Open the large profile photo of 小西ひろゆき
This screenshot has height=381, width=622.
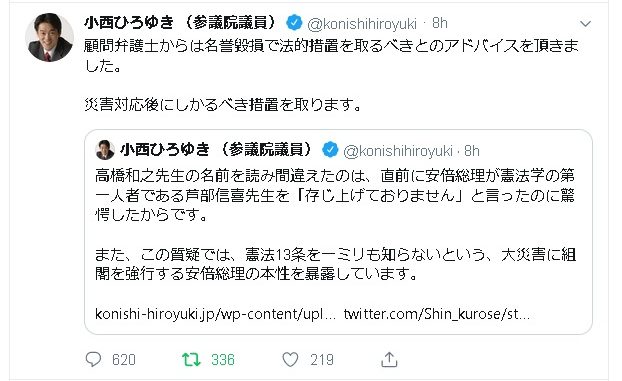tap(50, 37)
